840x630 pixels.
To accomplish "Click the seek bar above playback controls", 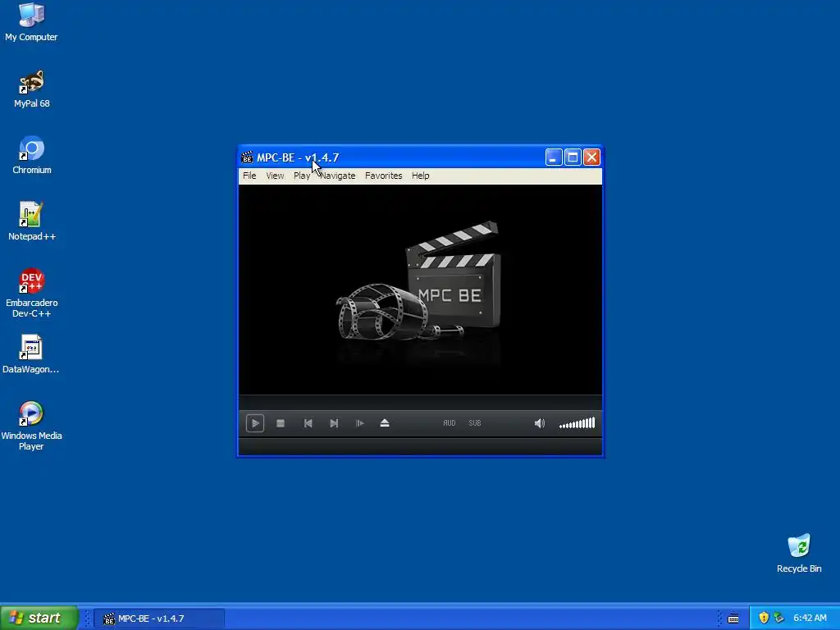I will coord(420,402).
